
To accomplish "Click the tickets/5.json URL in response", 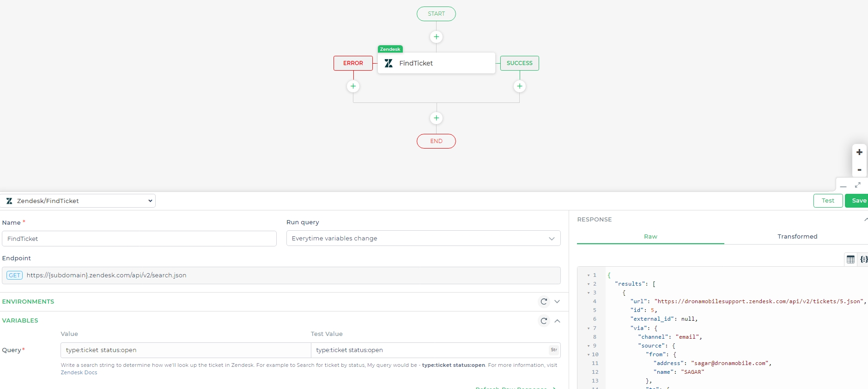I will click(758, 301).
